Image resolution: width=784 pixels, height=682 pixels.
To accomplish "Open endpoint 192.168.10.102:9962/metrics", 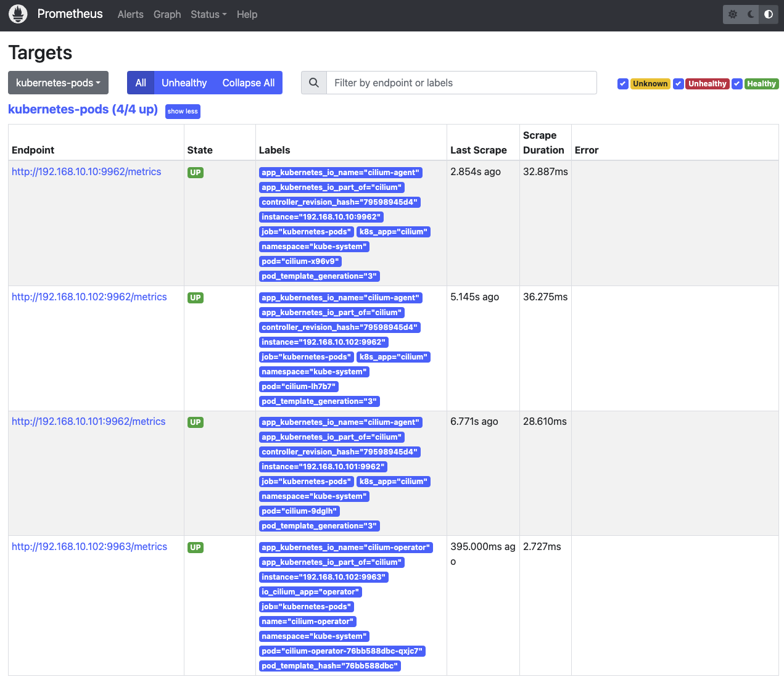I will click(89, 297).
